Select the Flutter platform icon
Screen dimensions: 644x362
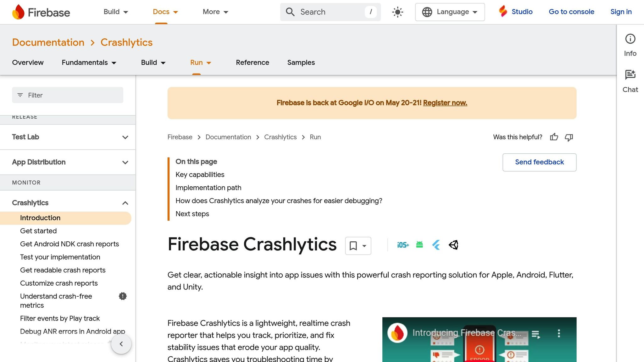(x=436, y=245)
